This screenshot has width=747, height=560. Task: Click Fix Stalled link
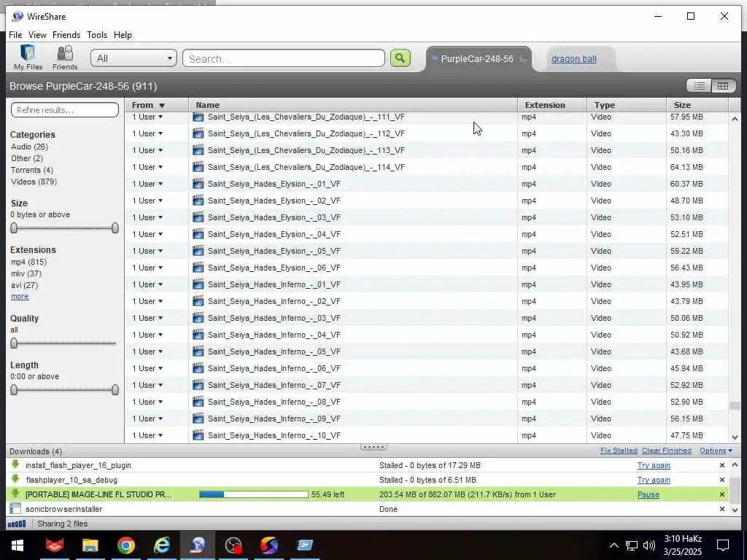pyautogui.click(x=619, y=451)
